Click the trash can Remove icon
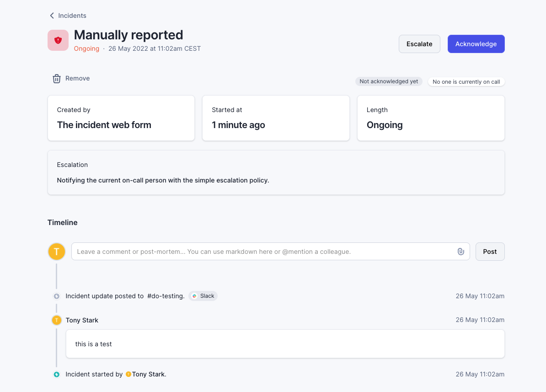546x392 pixels. click(x=57, y=79)
